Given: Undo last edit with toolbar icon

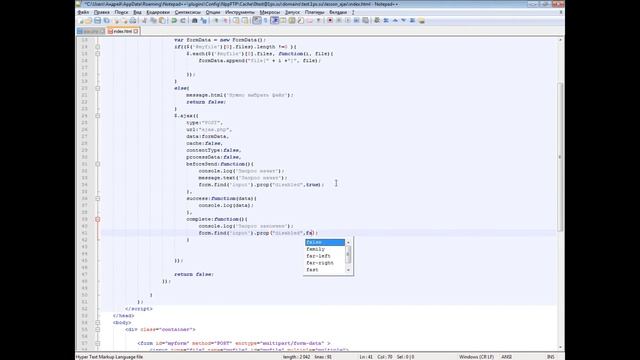Looking at the screenshot, I should click(174, 20).
